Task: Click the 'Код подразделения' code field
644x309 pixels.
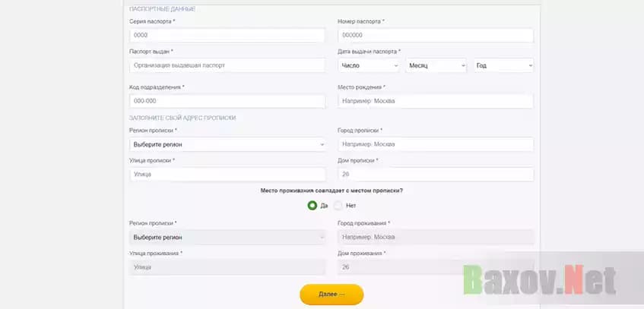Action: click(227, 101)
